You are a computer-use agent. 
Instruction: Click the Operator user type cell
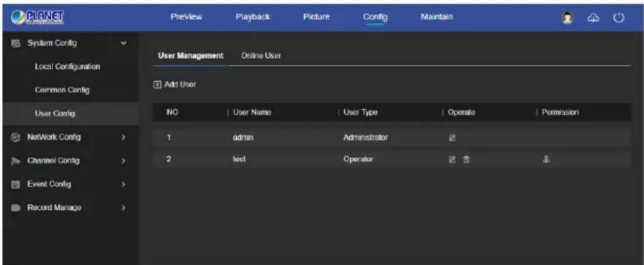pyautogui.click(x=357, y=160)
